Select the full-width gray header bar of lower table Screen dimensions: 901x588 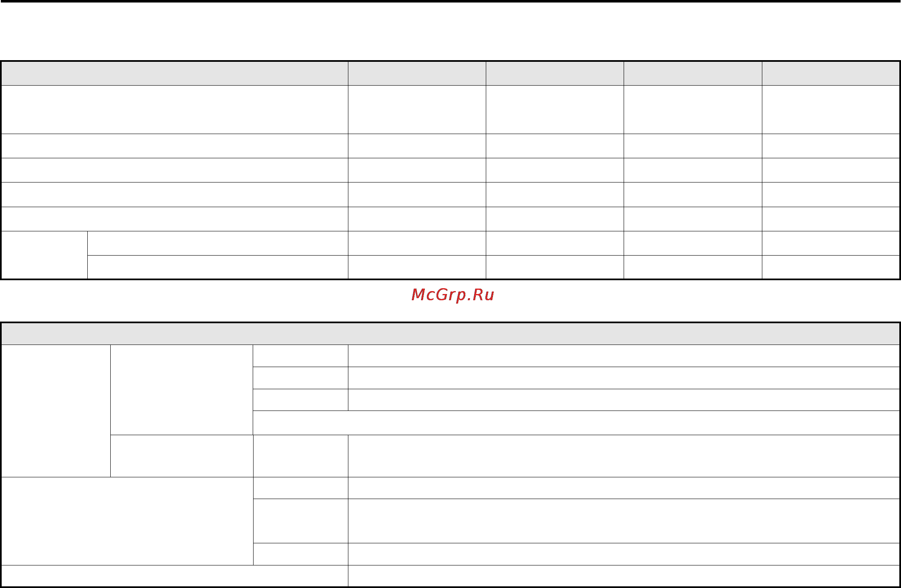450,334
